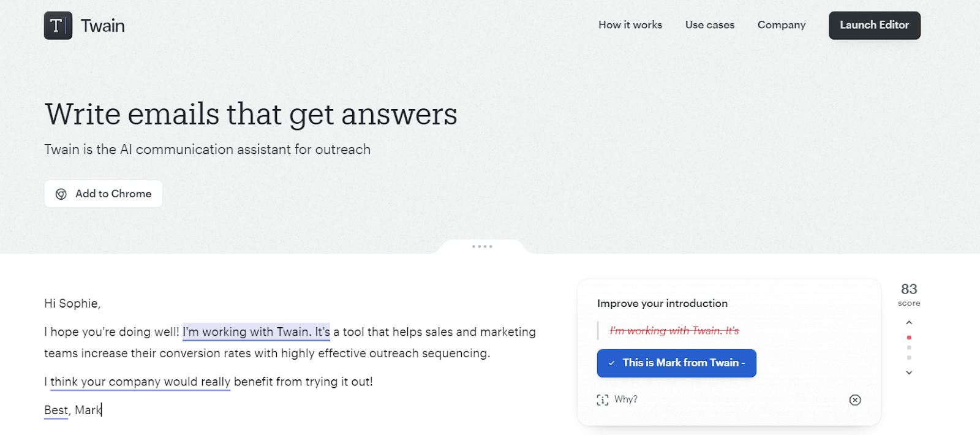Click the Launch Editor button
The image size is (980, 435).
[x=875, y=25]
